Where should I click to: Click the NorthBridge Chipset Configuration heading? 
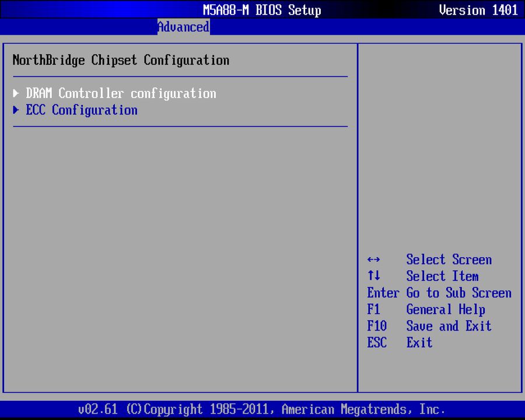[x=121, y=60]
